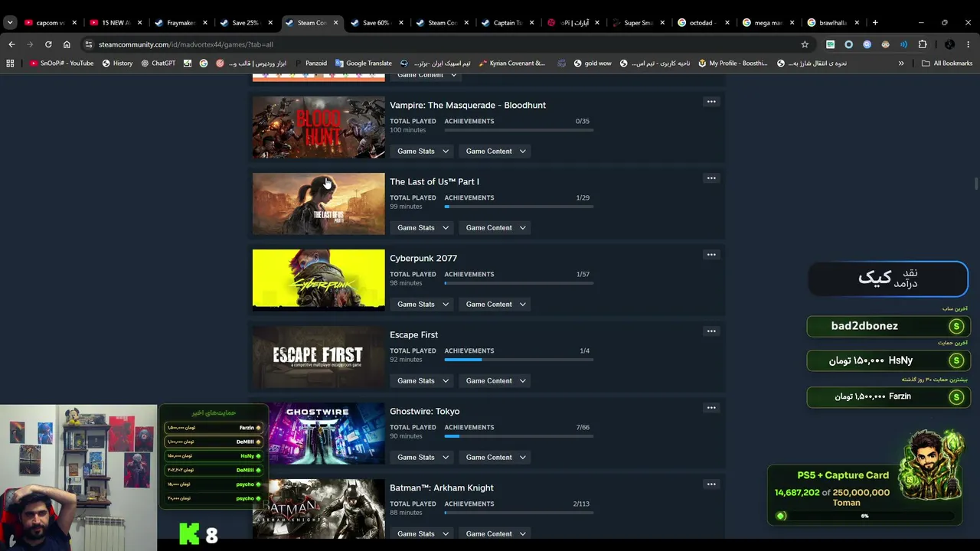Open the Batman: Arkham Knight title link
Image resolution: width=980 pixels, height=551 pixels.
(442, 488)
